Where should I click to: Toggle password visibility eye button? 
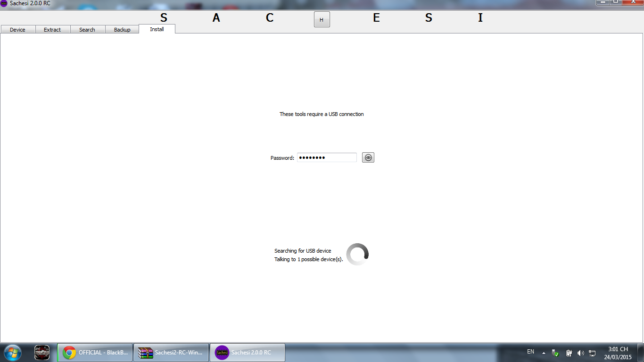click(368, 157)
